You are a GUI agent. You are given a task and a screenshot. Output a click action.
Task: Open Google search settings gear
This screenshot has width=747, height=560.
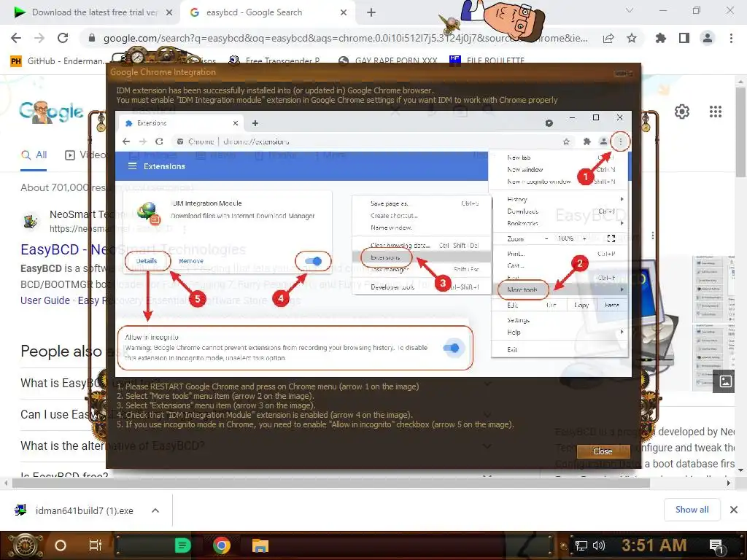[x=682, y=112]
